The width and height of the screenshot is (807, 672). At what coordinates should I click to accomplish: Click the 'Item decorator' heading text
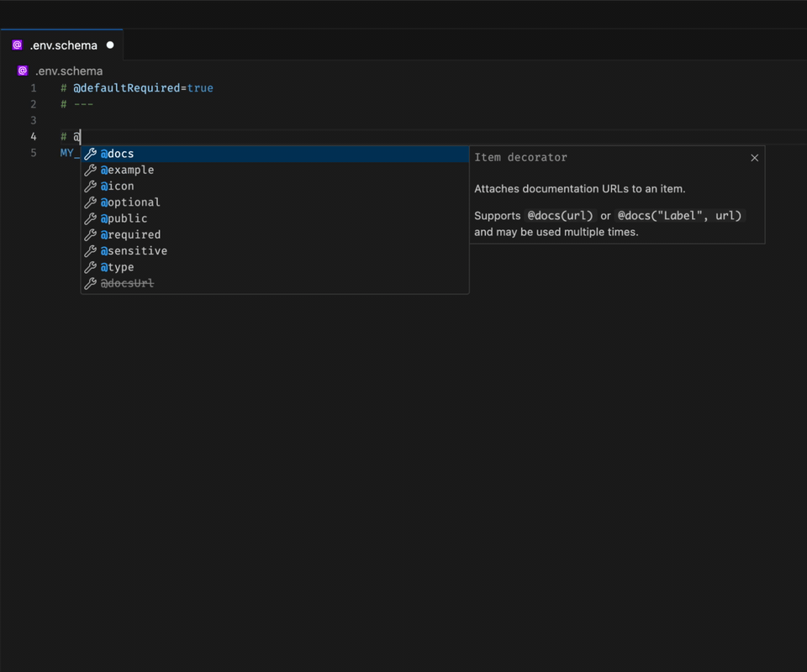point(520,157)
